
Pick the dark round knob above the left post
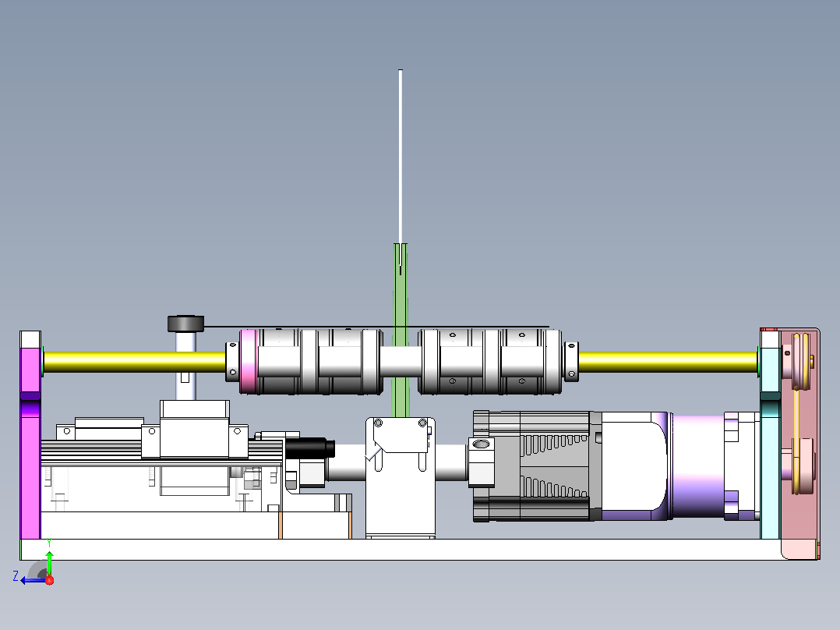[186, 324]
